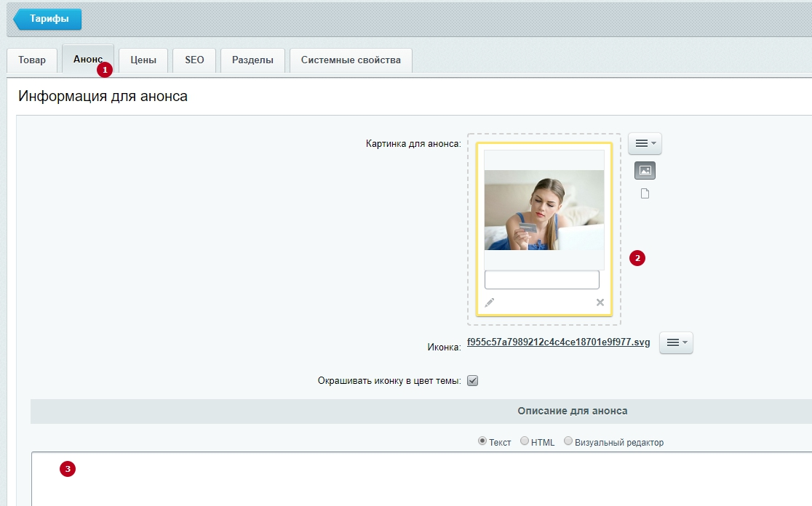Click the preview image thumbnail
This screenshot has width=812, height=506.
point(544,210)
